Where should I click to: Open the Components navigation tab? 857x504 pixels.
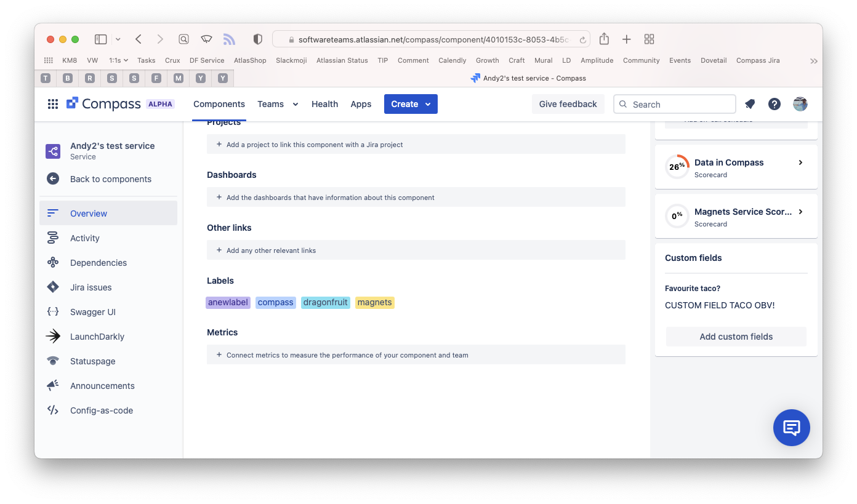coord(219,104)
